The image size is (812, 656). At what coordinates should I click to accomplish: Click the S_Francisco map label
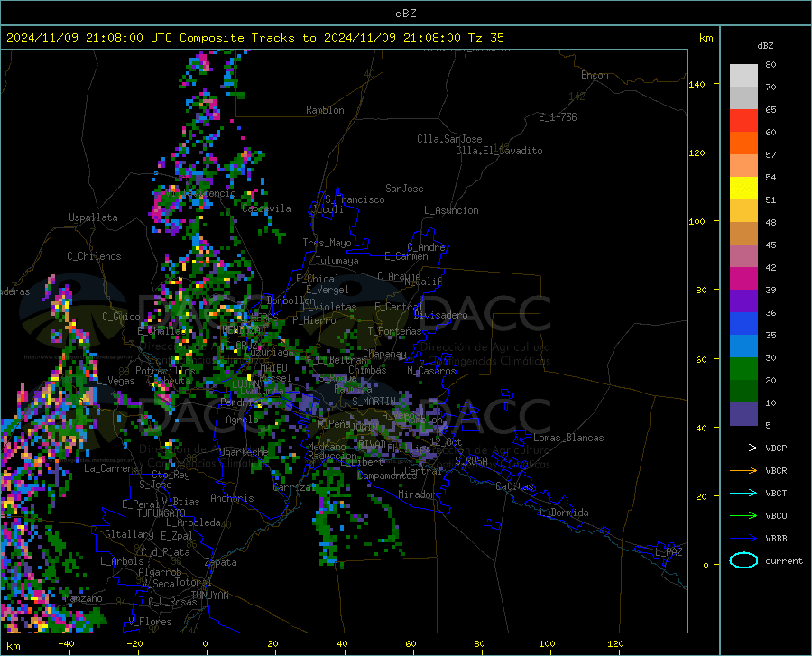click(355, 199)
